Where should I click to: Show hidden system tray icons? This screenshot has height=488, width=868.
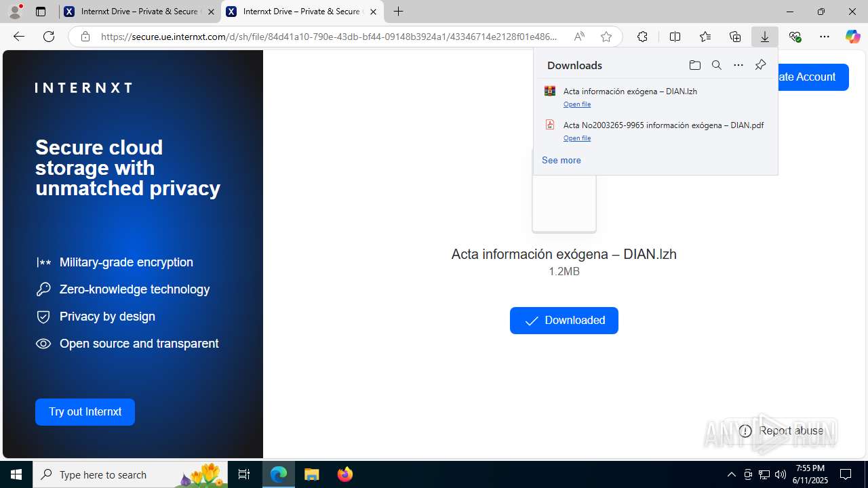(x=731, y=474)
